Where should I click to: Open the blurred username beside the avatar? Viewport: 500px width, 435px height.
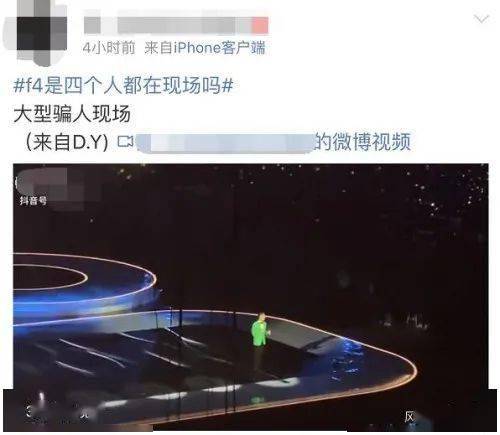coord(176,25)
